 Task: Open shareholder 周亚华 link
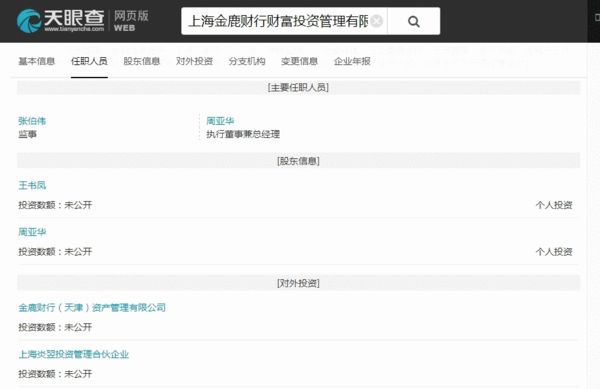pos(32,232)
